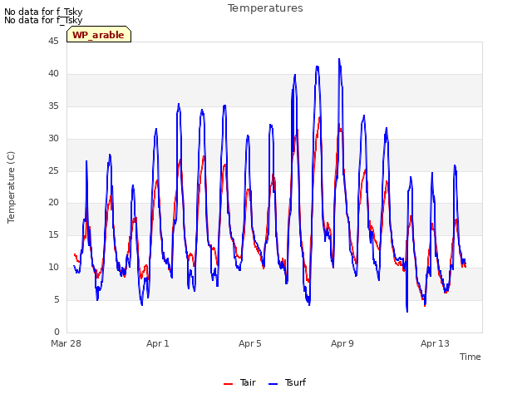Image resolution: width=532 pixels, height=399 pixels.
Task: Click the Time x-axis label
Action: point(470,357)
